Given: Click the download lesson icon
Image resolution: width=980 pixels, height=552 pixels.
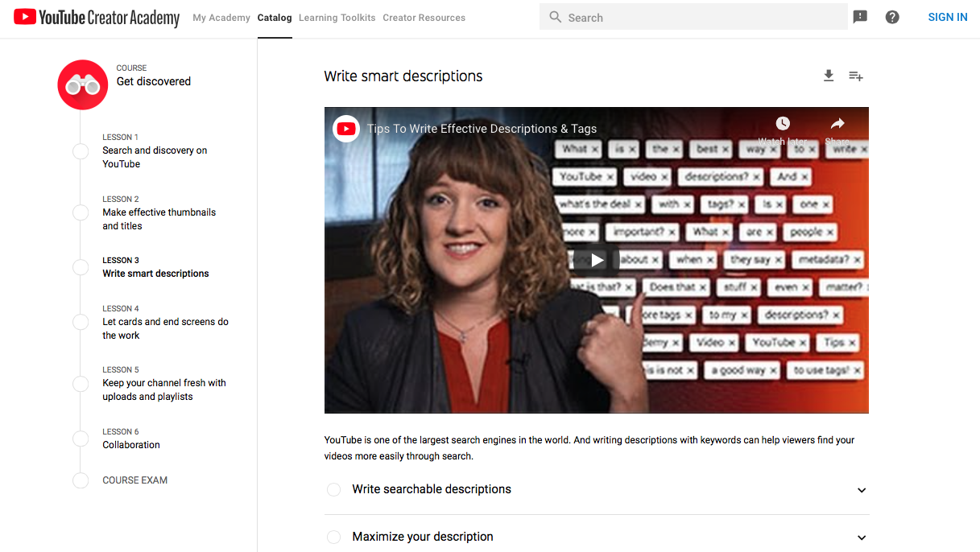Looking at the screenshot, I should [x=829, y=75].
